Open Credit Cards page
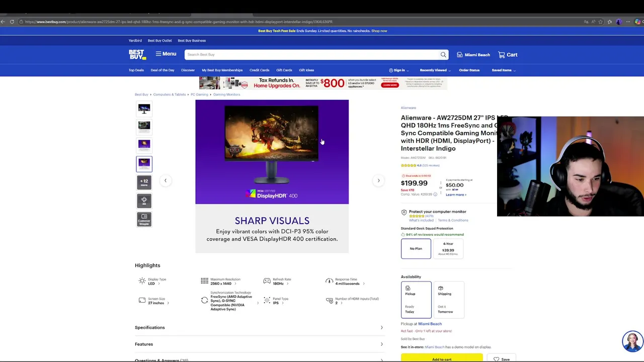 259,70
